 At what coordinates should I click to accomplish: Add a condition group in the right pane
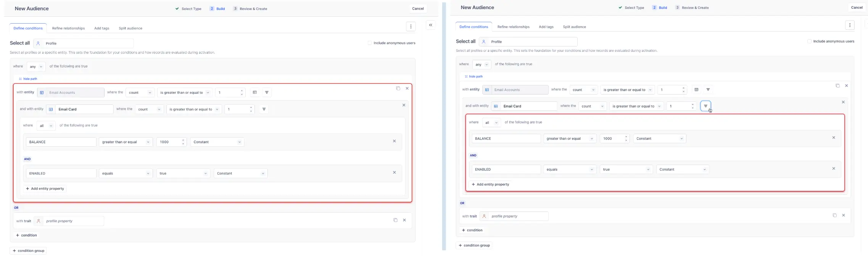click(x=474, y=245)
